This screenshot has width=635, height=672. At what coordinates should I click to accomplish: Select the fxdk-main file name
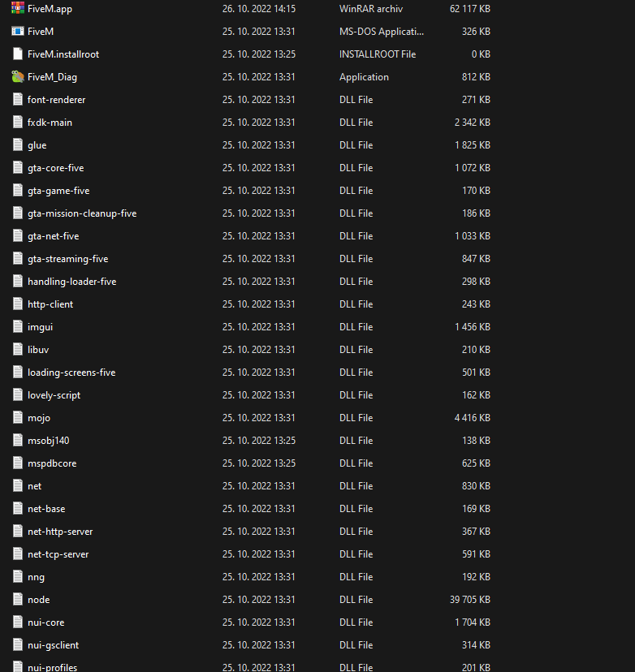coord(50,122)
